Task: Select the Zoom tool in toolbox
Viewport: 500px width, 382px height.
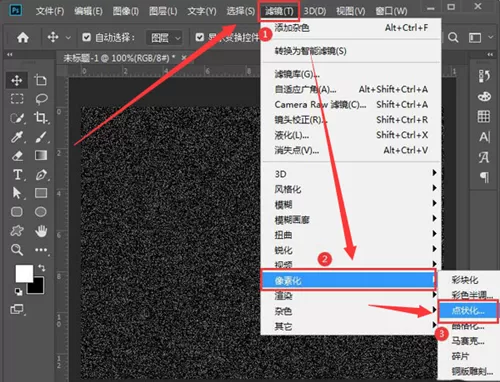Action: pos(17,250)
